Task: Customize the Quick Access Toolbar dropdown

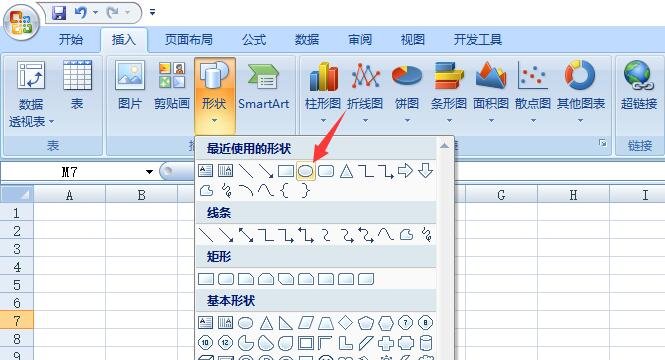Action: click(x=152, y=12)
